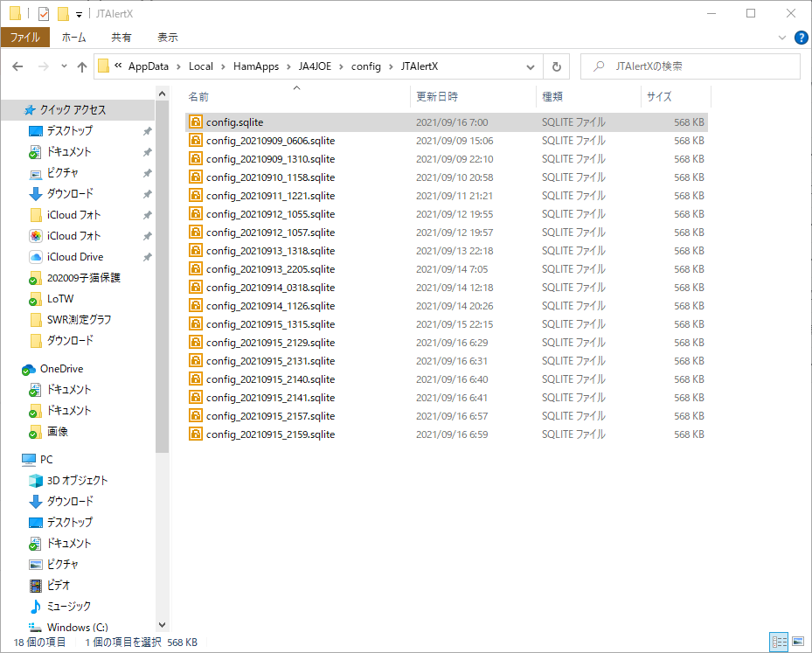
Task: Select the config.sqlite file icon
Action: tap(195, 122)
